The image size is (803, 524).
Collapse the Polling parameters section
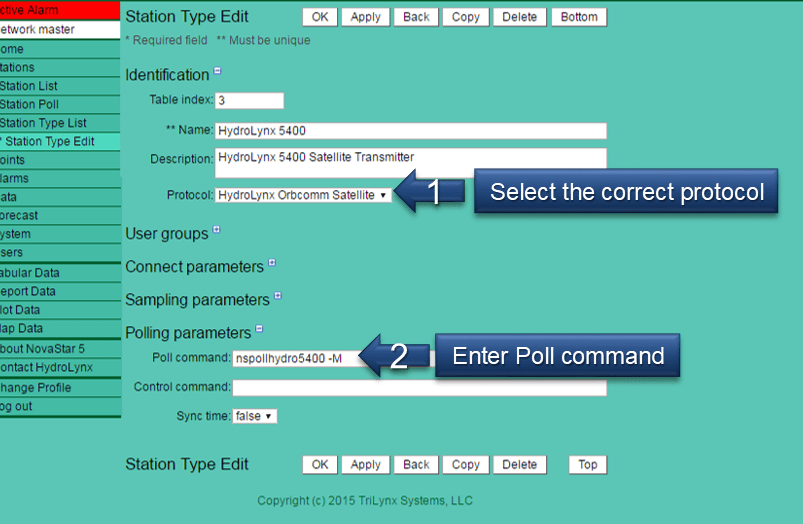pyautogui.click(x=258, y=328)
